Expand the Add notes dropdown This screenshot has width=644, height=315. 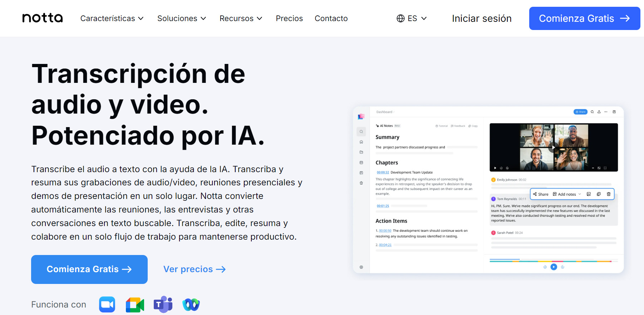point(567,194)
